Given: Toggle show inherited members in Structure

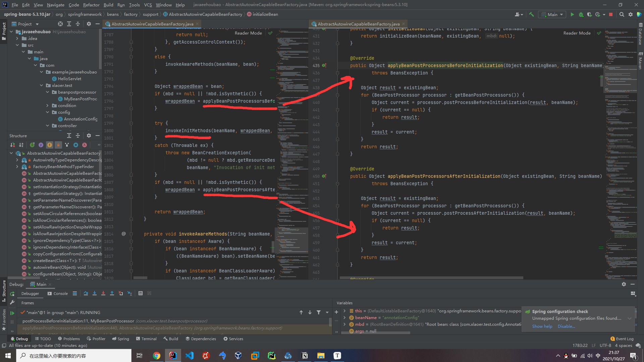Looking at the screenshot, I should click(32, 145).
